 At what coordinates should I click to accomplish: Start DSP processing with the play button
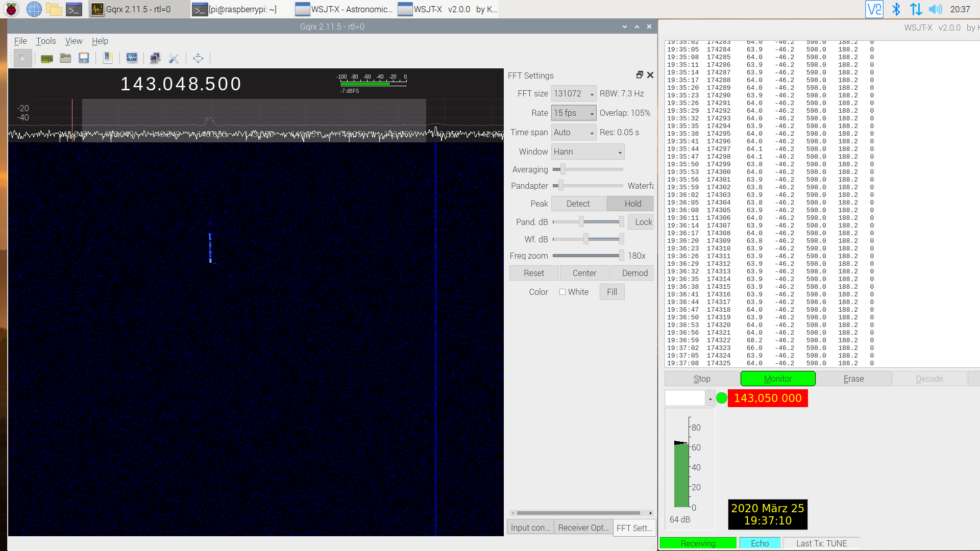click(22, 58)
